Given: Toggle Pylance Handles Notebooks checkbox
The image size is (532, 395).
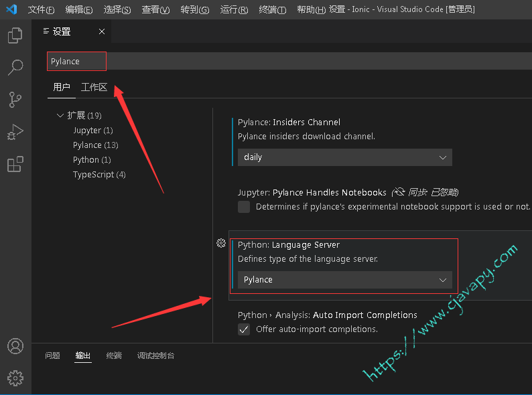Looking at the screenshot, I should (x=244, y=207).
